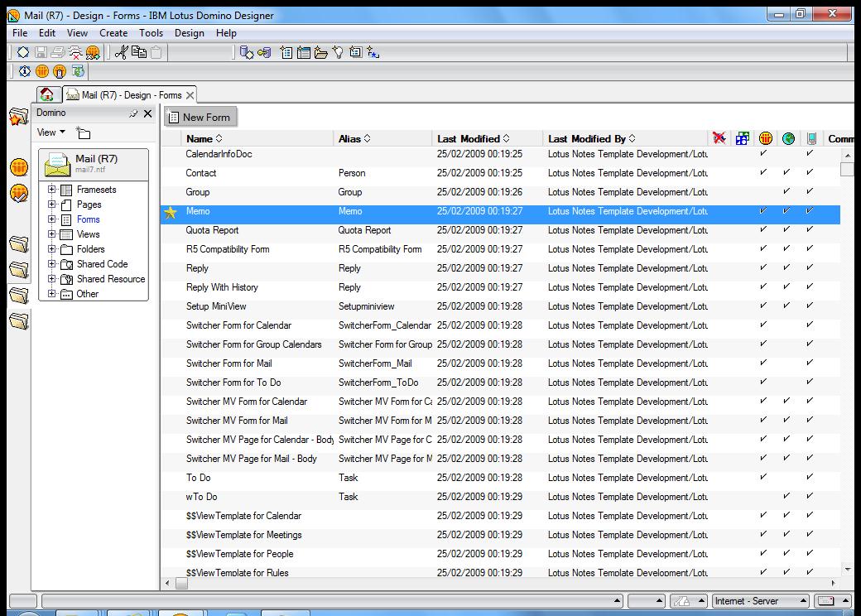Open the Help menu

[226, 33]
